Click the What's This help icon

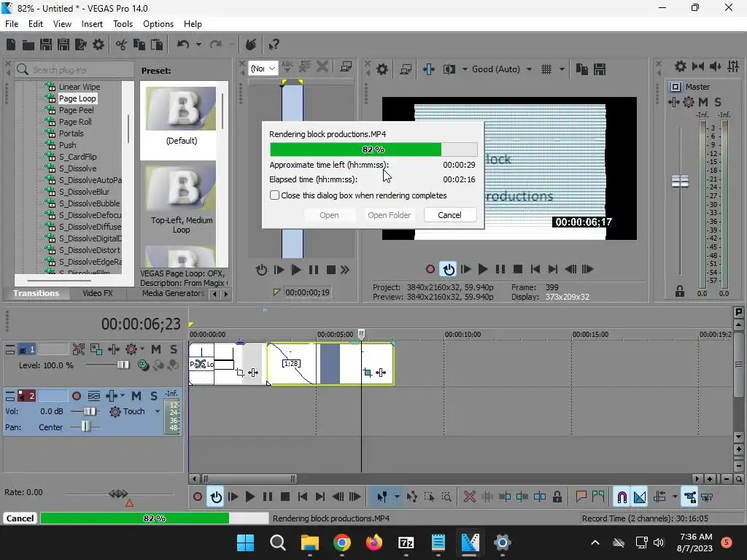click(274, 44)
